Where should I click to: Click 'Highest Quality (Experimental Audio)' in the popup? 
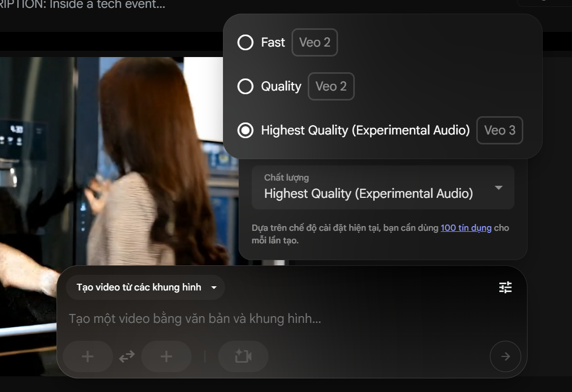coord(365,130)
